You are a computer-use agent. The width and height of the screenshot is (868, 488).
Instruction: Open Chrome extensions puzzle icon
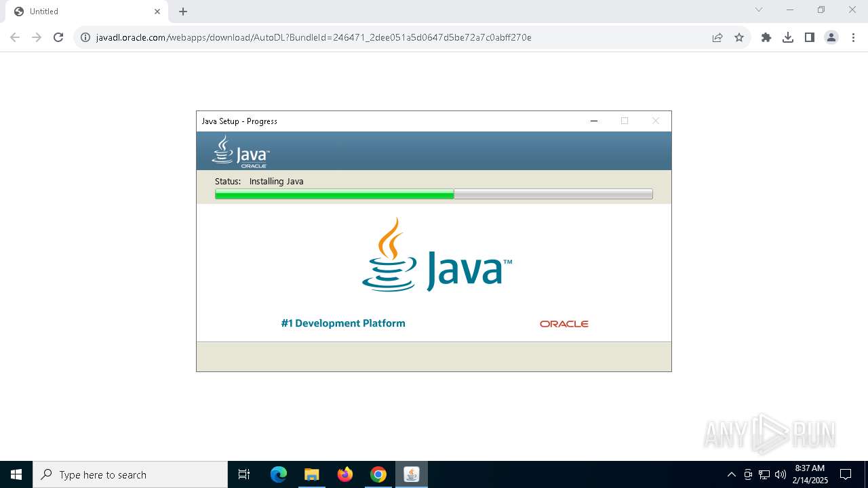click(x=766, y=37)
